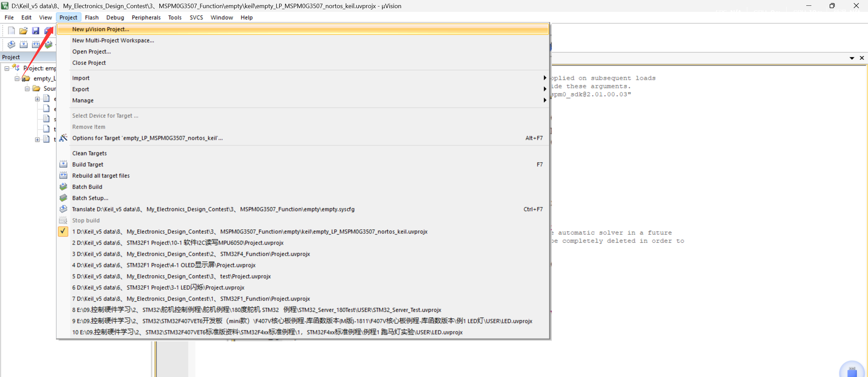Choose New µVision Project menu entry
Image resolution: width=868 pixels, height=377 pixels.
click(100, 29)
